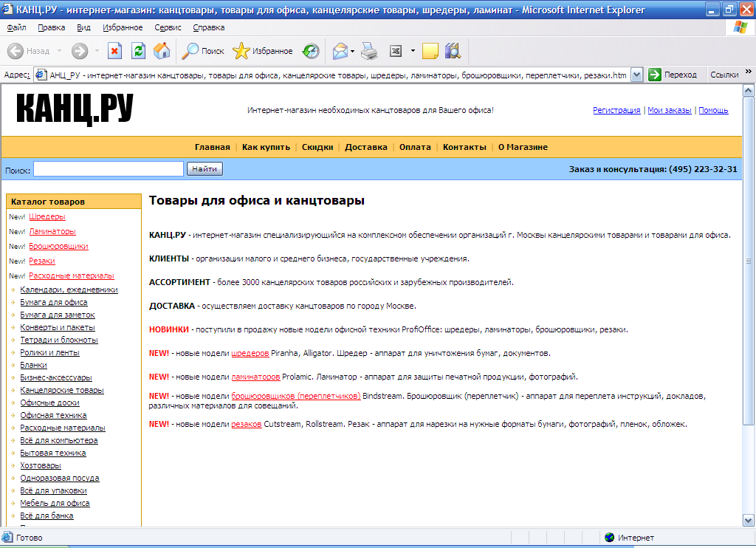Focus the site Поиск input field
The width and height of the screenshot is (756, 548).
(x=109, y=169)
